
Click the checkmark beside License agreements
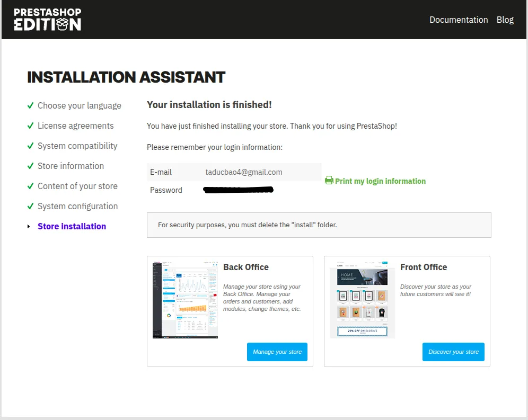click(31, 126)
